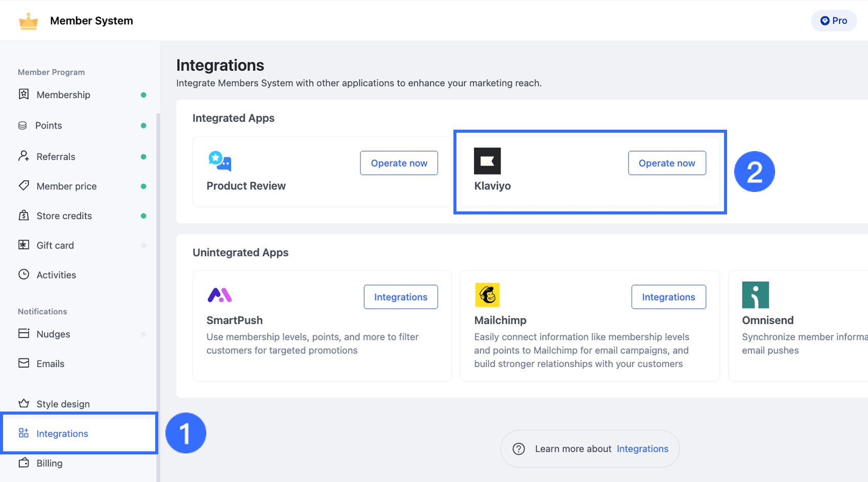This screenshot has height=482, width=868.
Task: Click the Pro plan badge
Action: pyautogui.click(x=834, y=21)
